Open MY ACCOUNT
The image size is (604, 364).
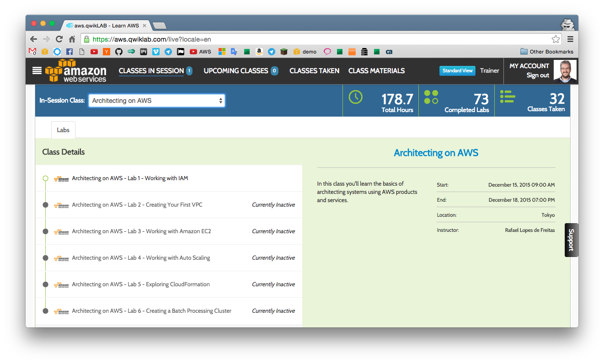[x=529, y=66]
